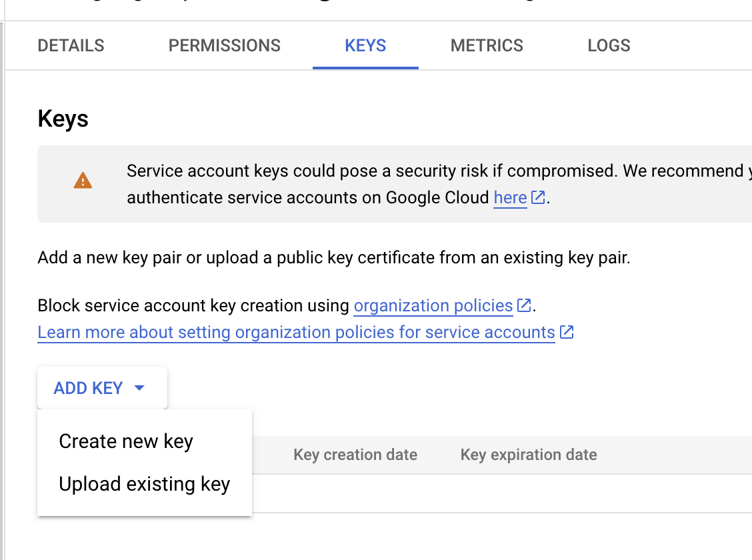Click the security warning banner text
The width and height of the screenshot is (752, 560).
coord(400,184)
